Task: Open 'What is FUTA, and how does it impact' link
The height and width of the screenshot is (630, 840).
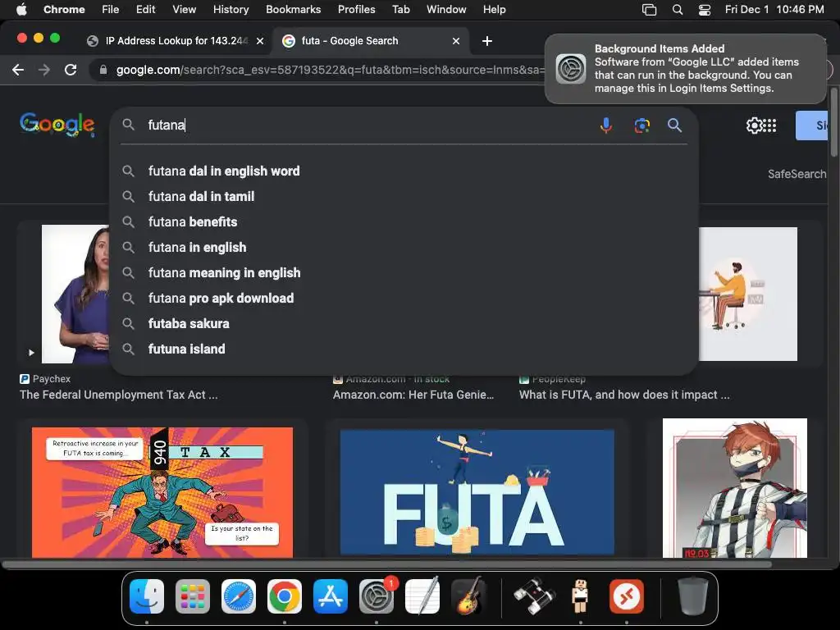Action: pyautogui.click(x=624, y=395)
